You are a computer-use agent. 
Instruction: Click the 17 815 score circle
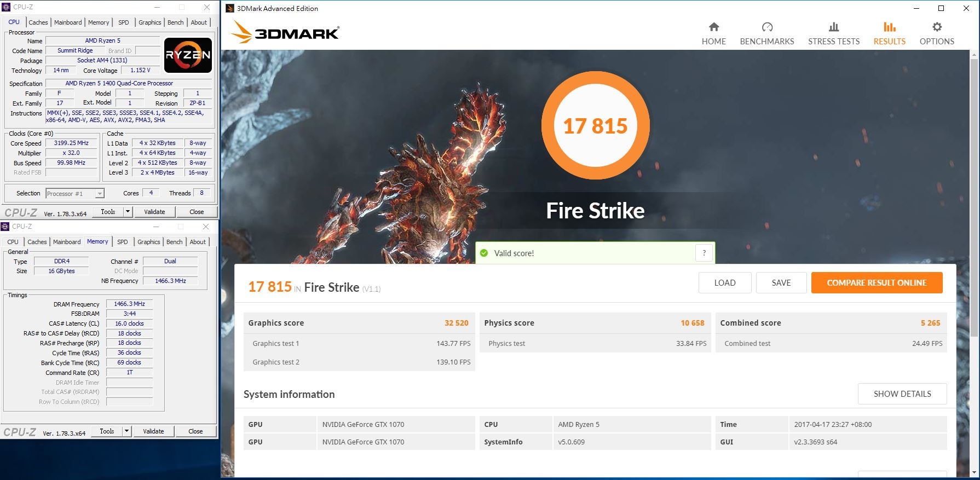click(x=596, y=126)
